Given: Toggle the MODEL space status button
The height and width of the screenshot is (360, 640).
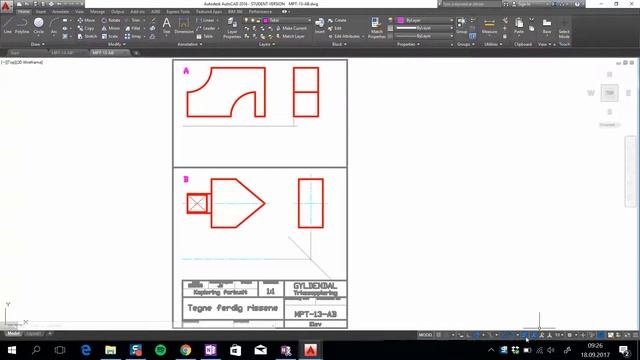Looking at the screenshot, I should coord(425,335).
